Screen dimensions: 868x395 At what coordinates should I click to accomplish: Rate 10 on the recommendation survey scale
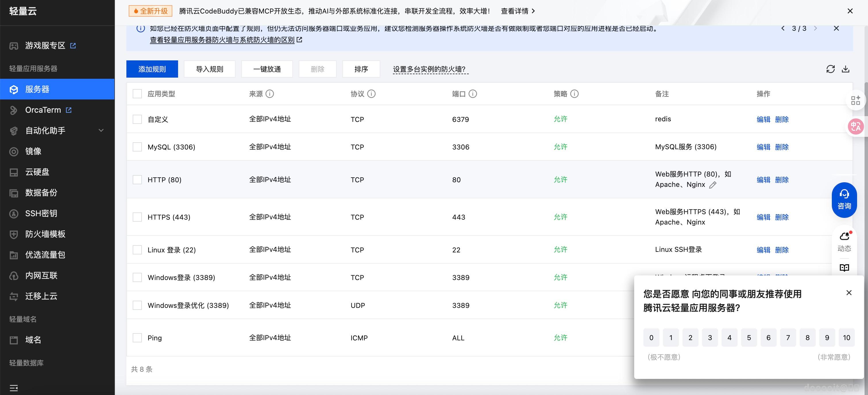pyautogui.click(x=846, y=337)
